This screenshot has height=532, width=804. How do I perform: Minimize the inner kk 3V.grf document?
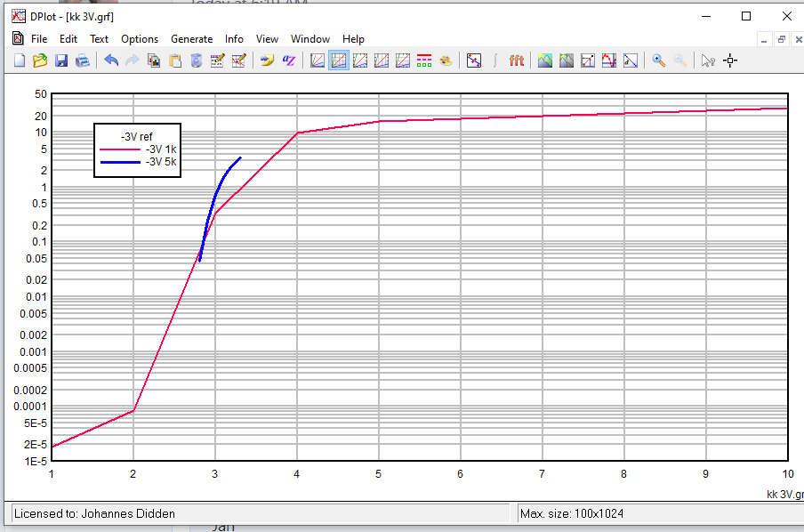[x=764, y=39]
